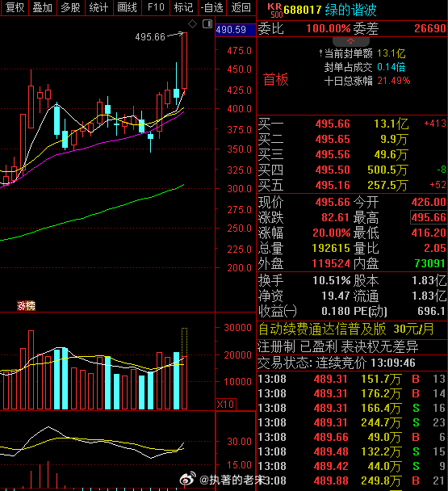Screen dimensions: 448x491
Task: Open the F10 company info
Action: tap(156, 7)
